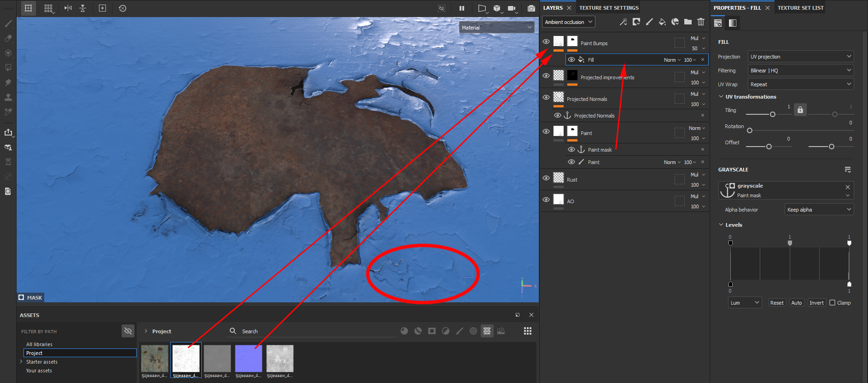Add a new folder in Layers
This screenshot has height=383, width=868.
click(x=687, y=22)
